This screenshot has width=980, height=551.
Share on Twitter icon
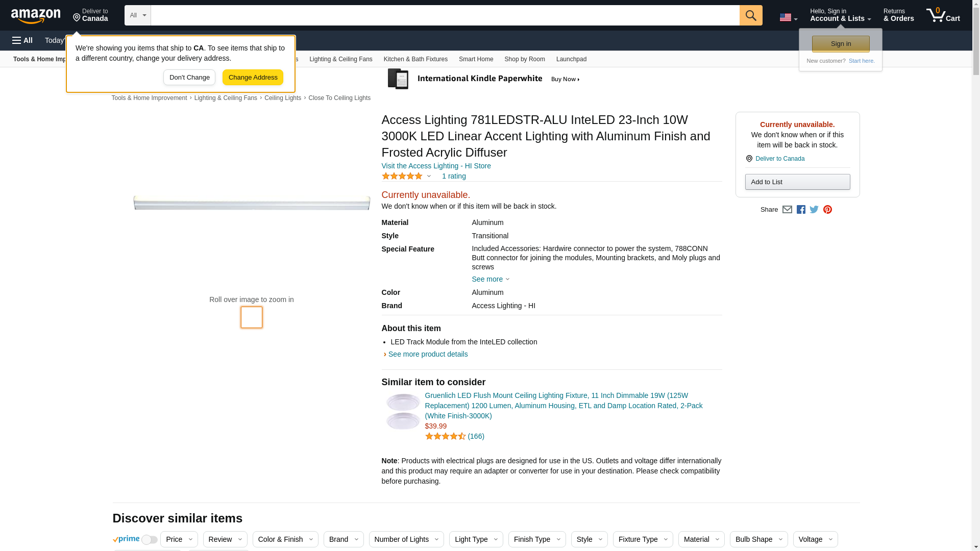coord(814,210)
